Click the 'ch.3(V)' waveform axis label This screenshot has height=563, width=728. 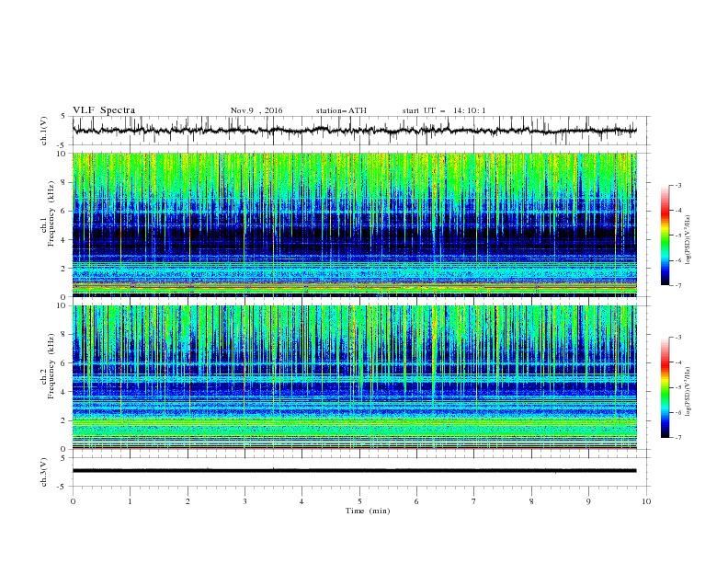click(44, 472)
